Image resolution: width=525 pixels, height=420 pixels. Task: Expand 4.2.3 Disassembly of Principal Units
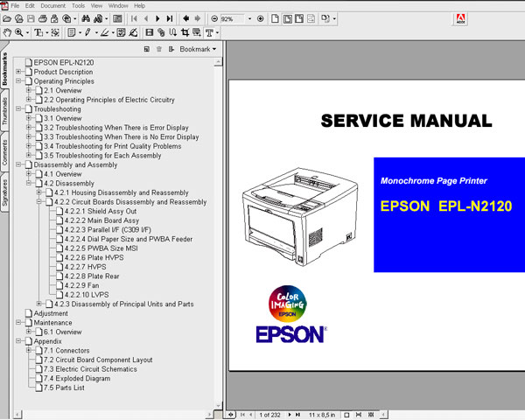(39, 304)
